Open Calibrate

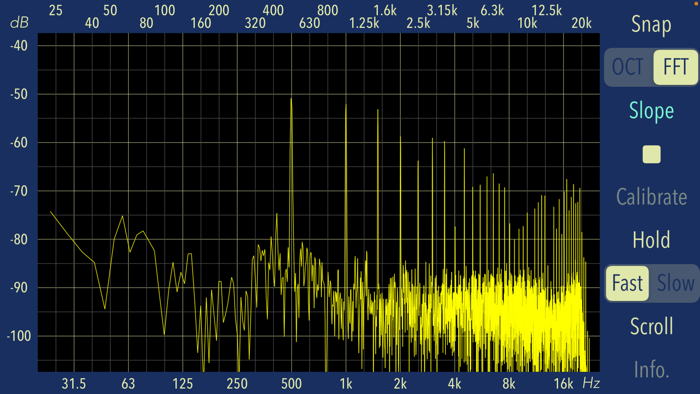coord(651,197)
